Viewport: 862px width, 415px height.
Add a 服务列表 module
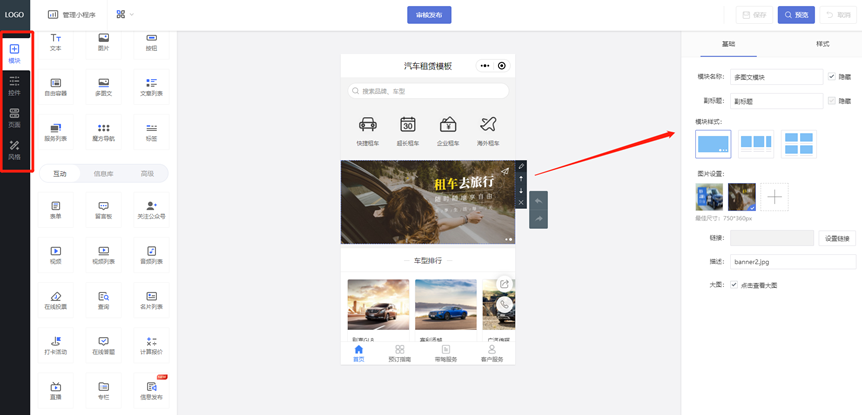tap(56, 132)
